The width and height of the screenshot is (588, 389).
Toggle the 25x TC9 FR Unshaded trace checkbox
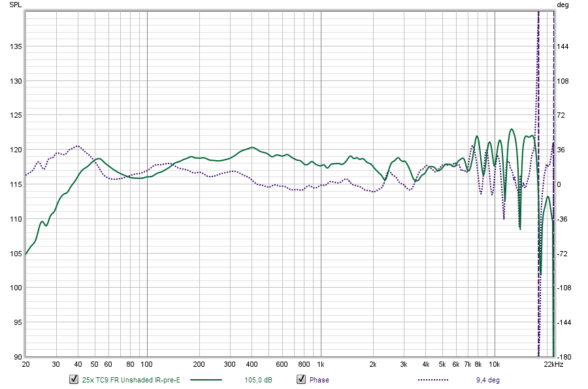click(74, 379)
